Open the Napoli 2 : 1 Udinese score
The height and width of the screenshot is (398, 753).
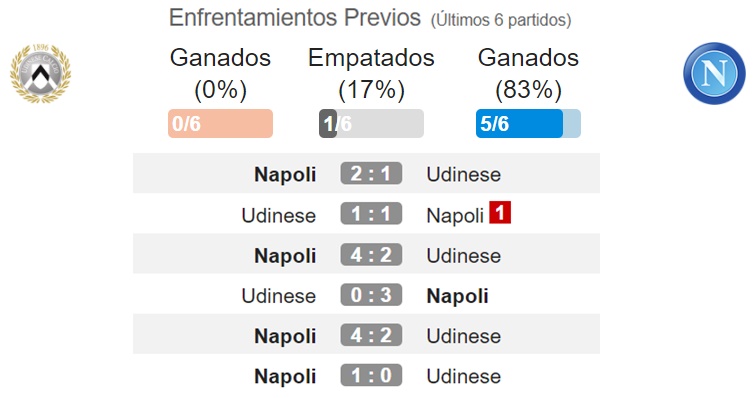pyautogui.click(x=371, y=173)
